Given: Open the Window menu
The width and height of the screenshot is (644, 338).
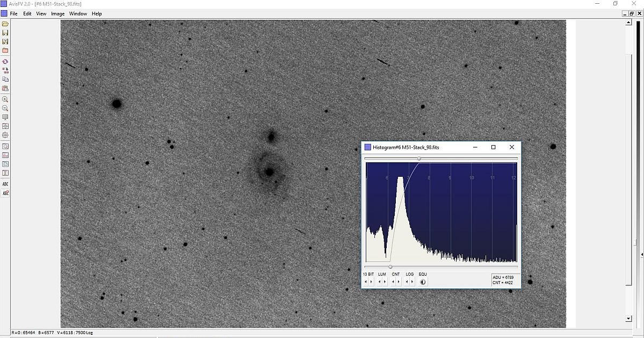Looking at the screenshot, I should [x=78, y=13].
